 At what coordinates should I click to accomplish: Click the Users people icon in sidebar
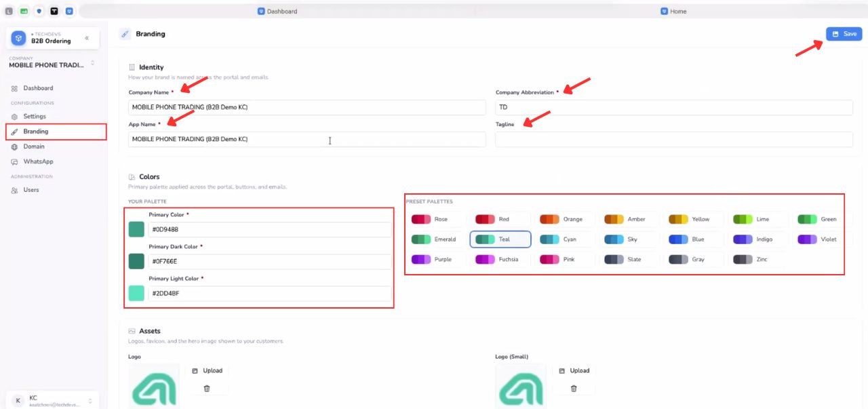(x=14, y=190)
